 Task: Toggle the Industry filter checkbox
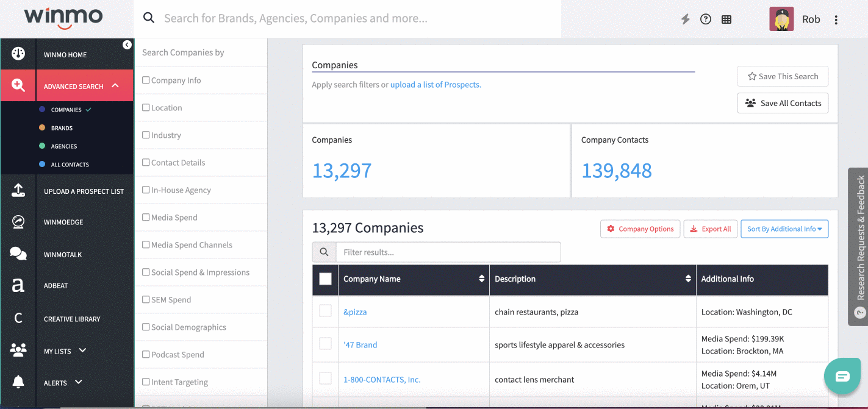146,135
